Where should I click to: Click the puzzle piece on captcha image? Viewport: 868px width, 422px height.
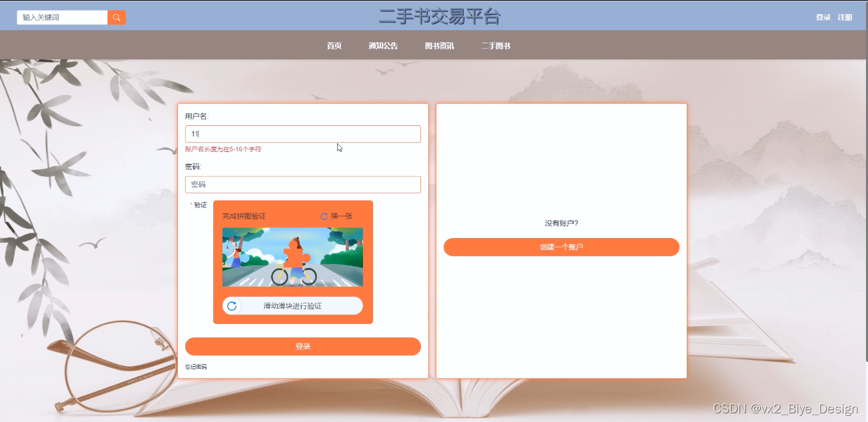(296, 254)
